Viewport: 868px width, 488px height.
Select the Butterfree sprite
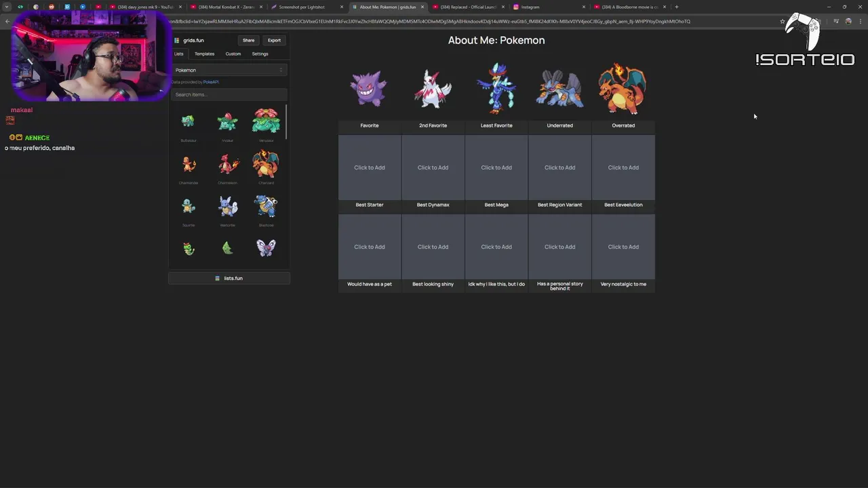point(266,247)
